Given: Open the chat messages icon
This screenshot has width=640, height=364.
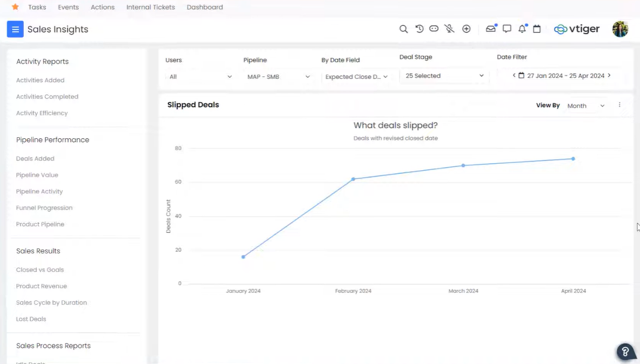Looking at the screenshot, I should pos(506,29).
